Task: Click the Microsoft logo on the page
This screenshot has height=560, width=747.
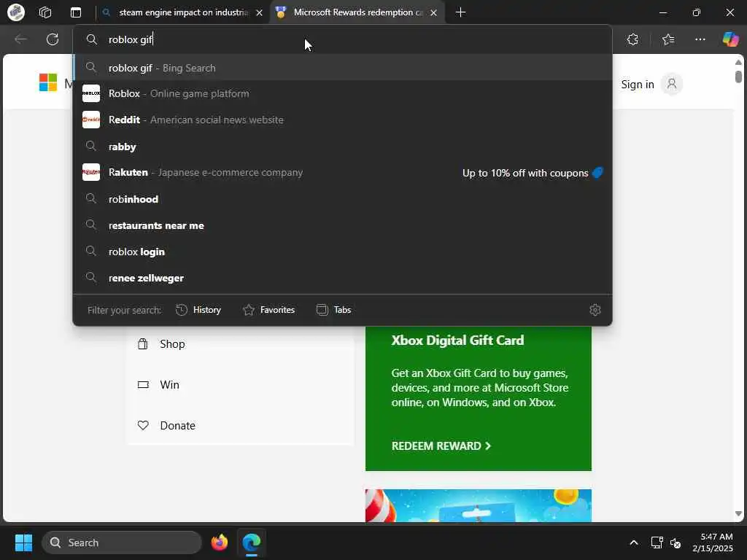Action: (48, 82)
